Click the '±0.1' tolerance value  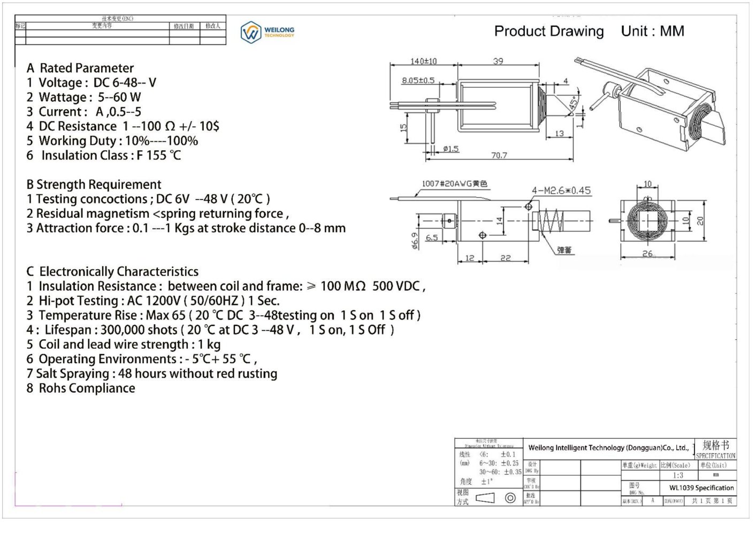508,454
